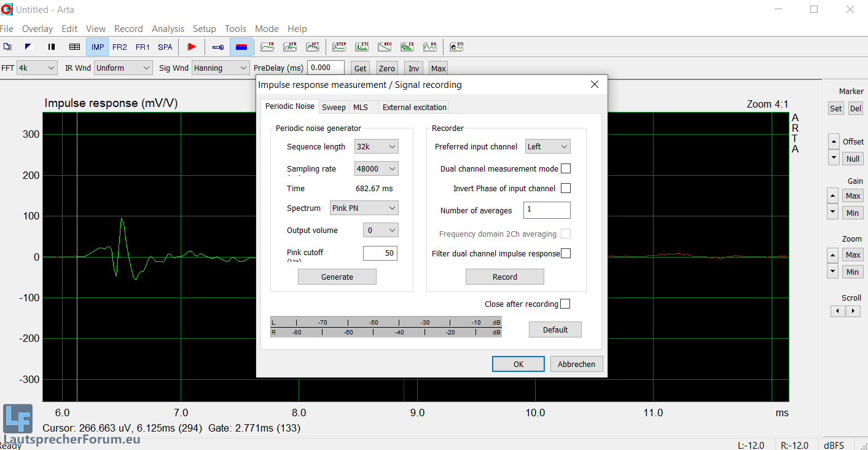Open the STEP response toolbar icon
The height and width of the screenshot is (450, 868).
[x=339, y=47]
